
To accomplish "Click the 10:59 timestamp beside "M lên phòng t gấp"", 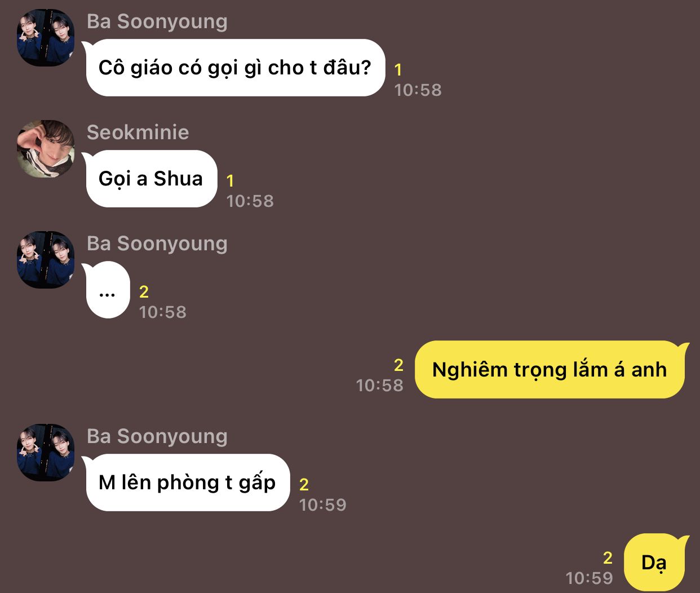I will (x=323, y=505).
